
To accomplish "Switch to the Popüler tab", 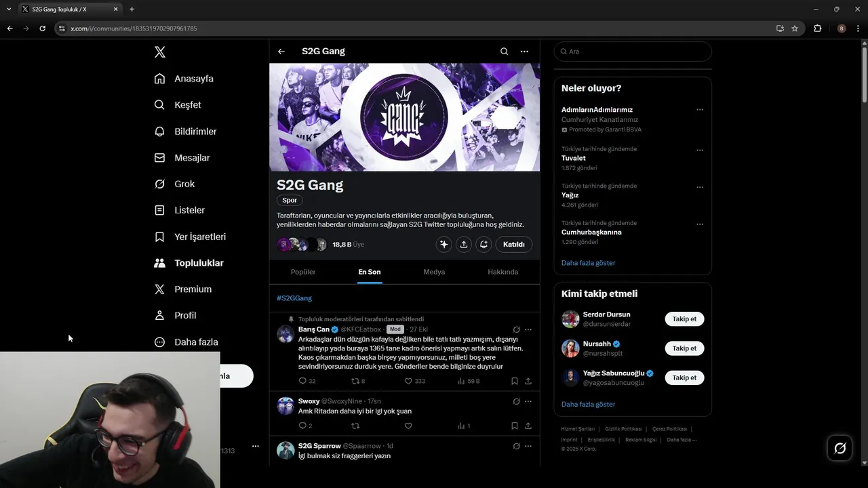I will click(303, 272).
